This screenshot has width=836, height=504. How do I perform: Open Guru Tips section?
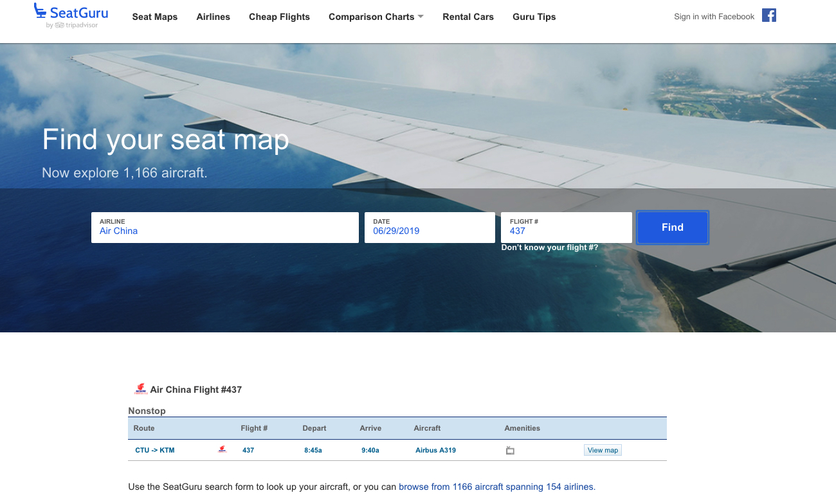pos(534,17)
